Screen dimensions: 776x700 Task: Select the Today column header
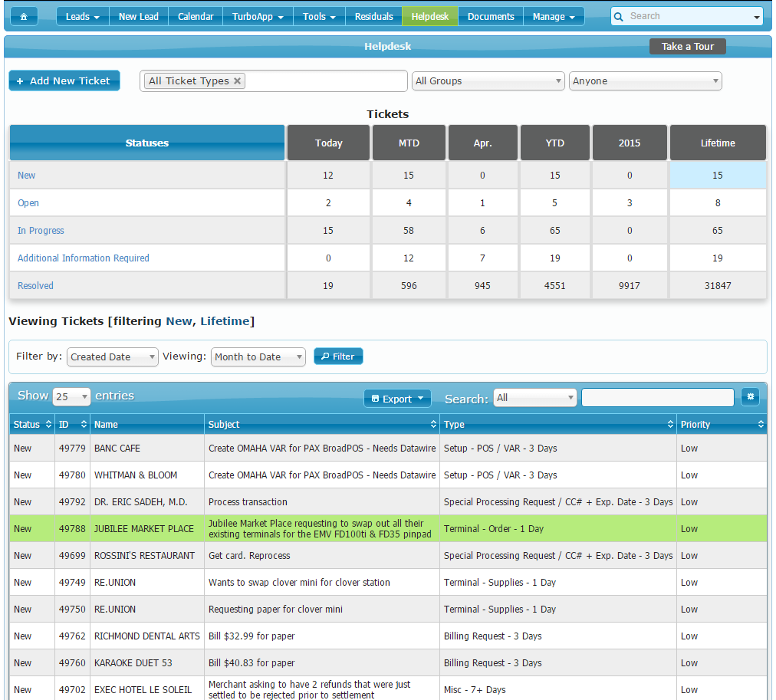[x=329, y=143]
